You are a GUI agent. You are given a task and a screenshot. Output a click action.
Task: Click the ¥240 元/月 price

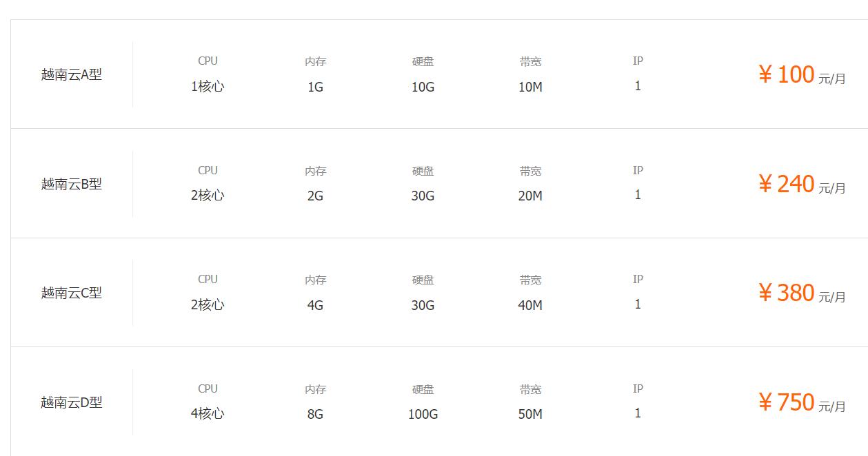point(802,184)
